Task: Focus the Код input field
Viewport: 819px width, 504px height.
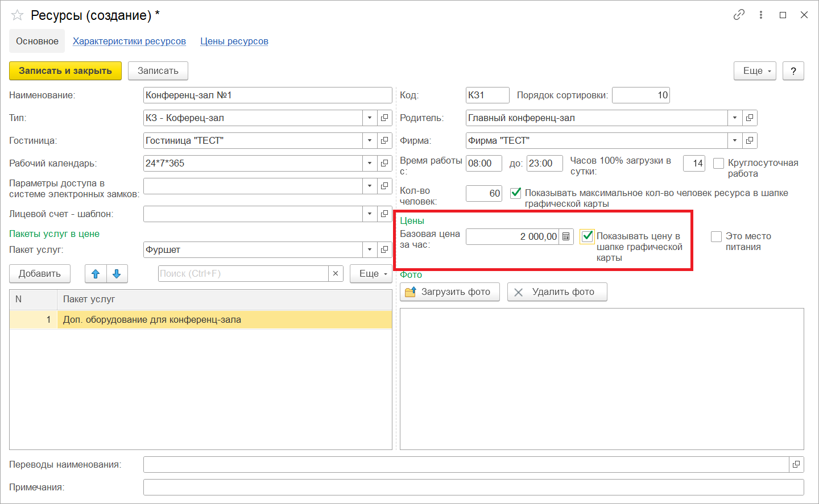Action: pos(487,95)
